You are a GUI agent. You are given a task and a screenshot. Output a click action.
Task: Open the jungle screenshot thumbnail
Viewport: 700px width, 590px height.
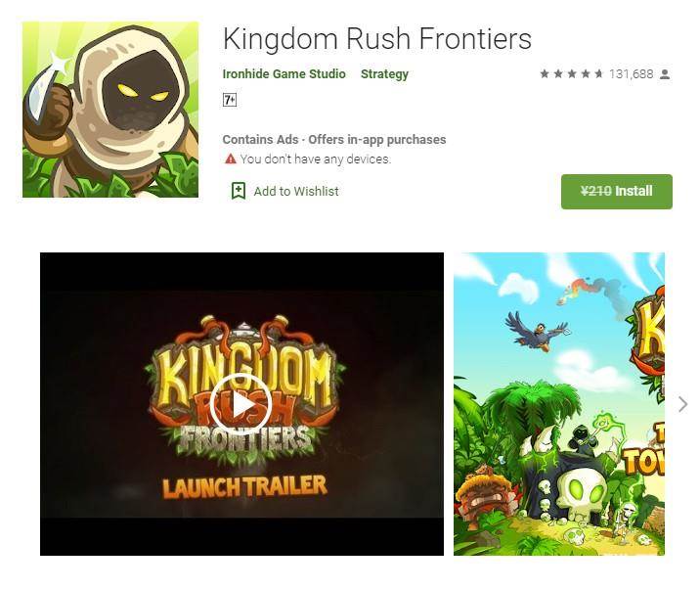coord(559,404)
